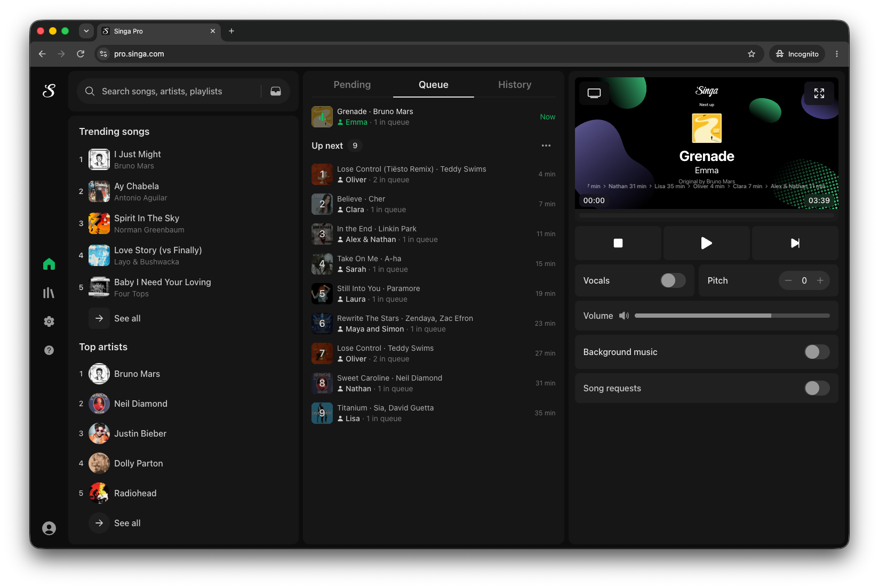879x588 pixels.
Task: Select Sweet Caroline queue item
Action: click(x=434, y=383)
